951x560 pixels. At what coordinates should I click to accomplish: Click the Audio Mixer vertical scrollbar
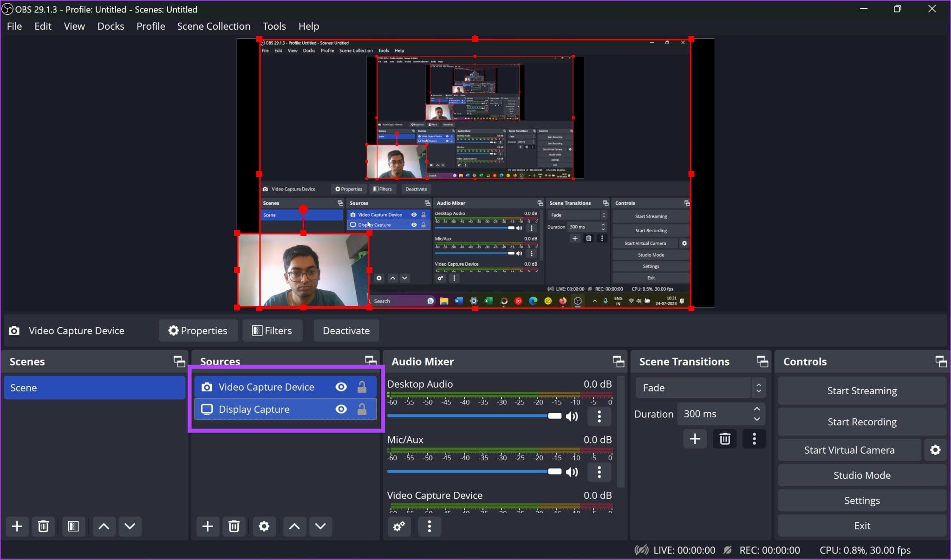point(622,432)
